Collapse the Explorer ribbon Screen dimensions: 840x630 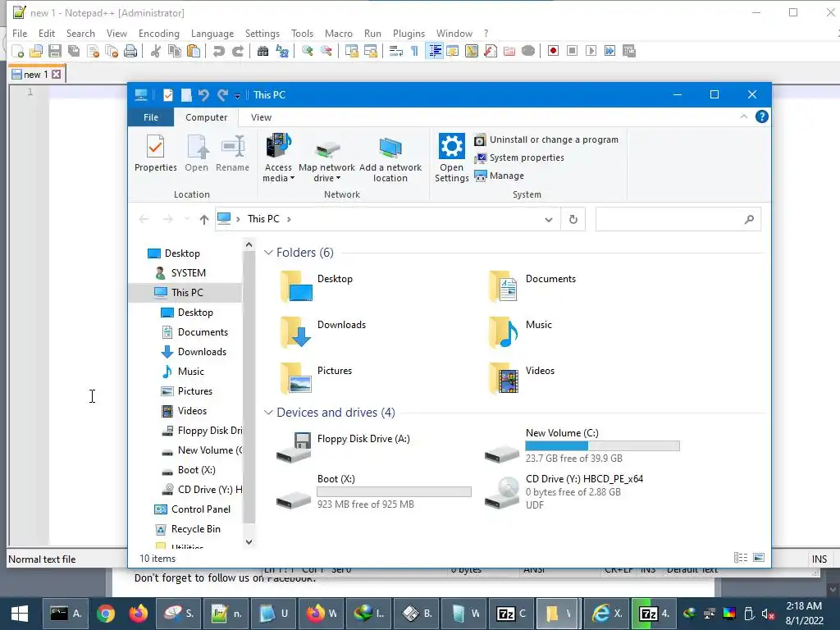point(743,116)
